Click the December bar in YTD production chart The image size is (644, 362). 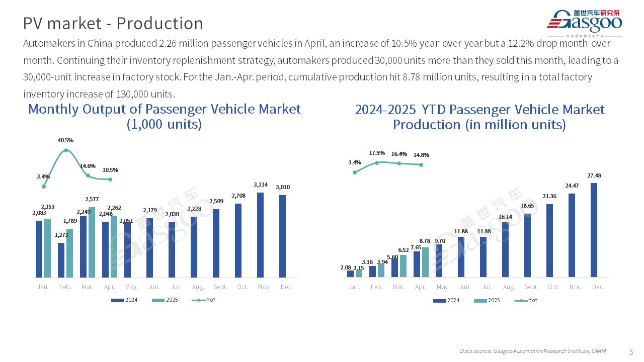click(594, 230)
